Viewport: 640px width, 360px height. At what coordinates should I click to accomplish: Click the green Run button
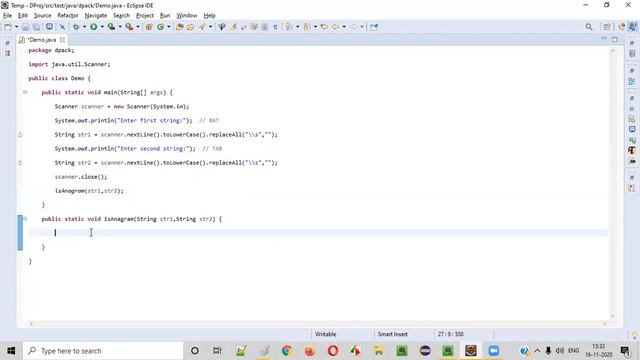[x=93, y=27]
